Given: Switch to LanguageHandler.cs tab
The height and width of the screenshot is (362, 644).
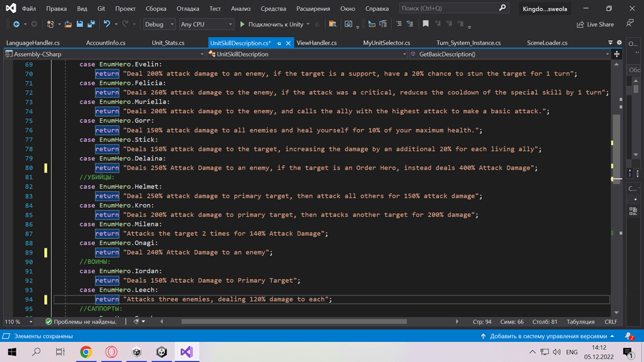Looking at the screenshot, I should click(x=33, y=43).
